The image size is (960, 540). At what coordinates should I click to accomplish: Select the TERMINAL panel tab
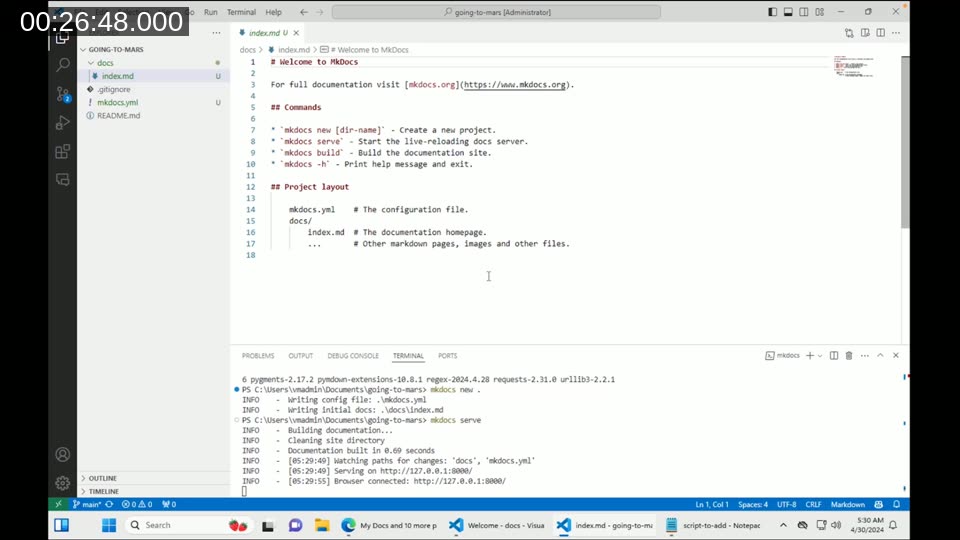(x=408, y=356)
